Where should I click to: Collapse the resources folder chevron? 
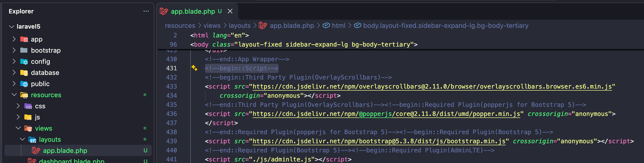(x=14, y=95)
